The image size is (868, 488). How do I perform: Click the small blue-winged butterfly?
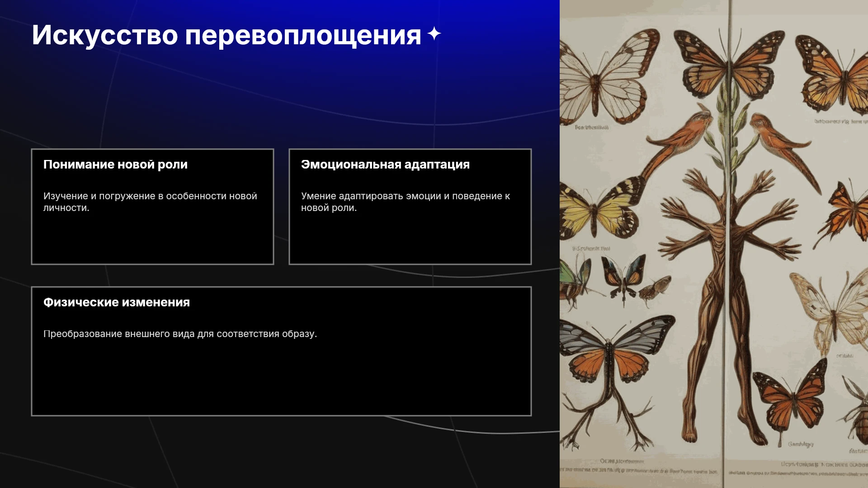pos(624,278)
